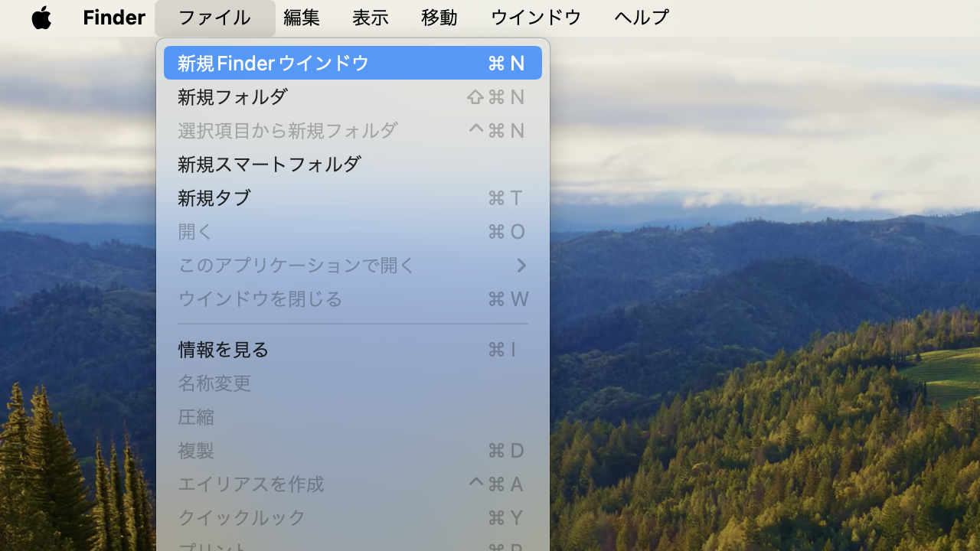Open the ウインドウ menu
Viewport: 980px width, 551px height.
click(536, 17)
